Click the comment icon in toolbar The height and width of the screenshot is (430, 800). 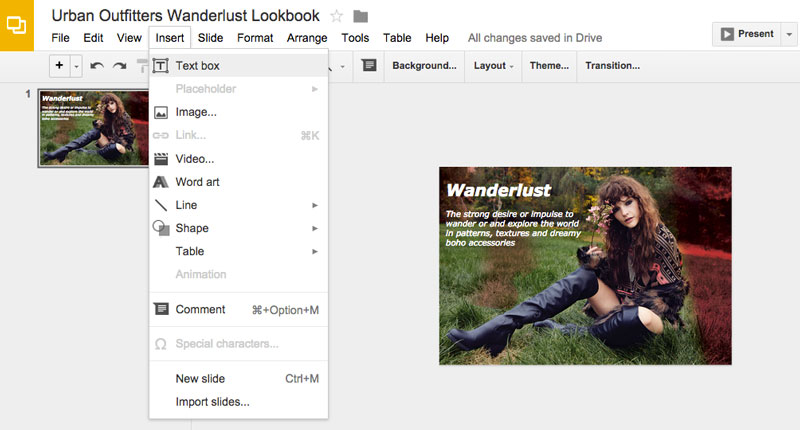tap(369, 65)
